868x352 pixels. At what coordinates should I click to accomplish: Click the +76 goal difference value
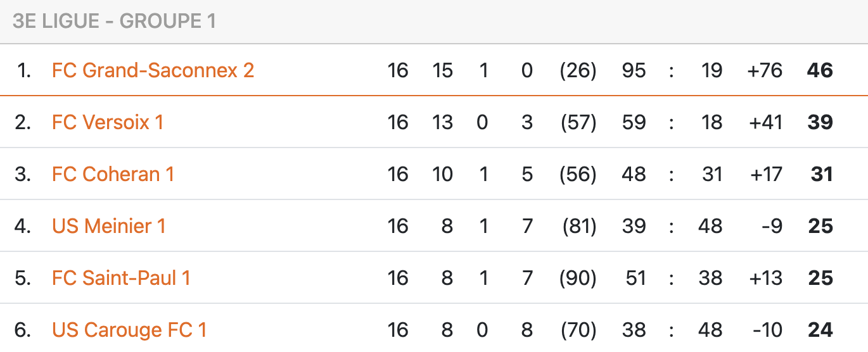tap(765, 70)
